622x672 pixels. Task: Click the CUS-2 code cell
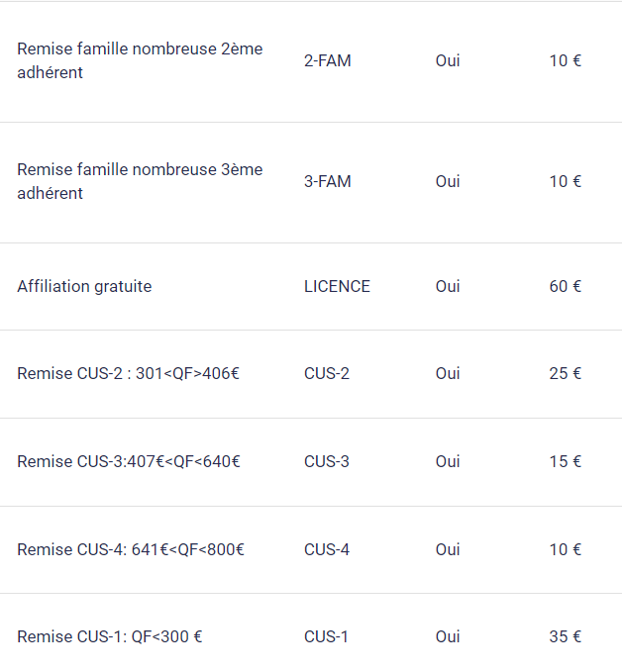327,374
